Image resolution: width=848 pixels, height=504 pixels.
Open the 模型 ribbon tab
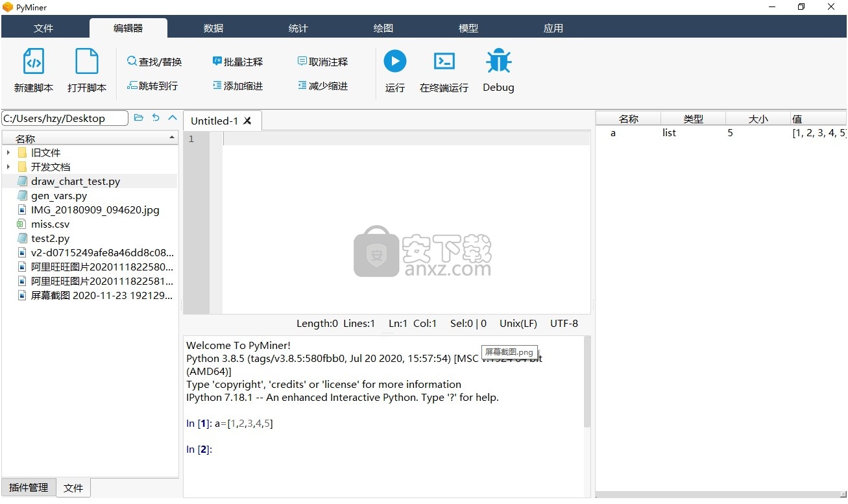point(468,28)
